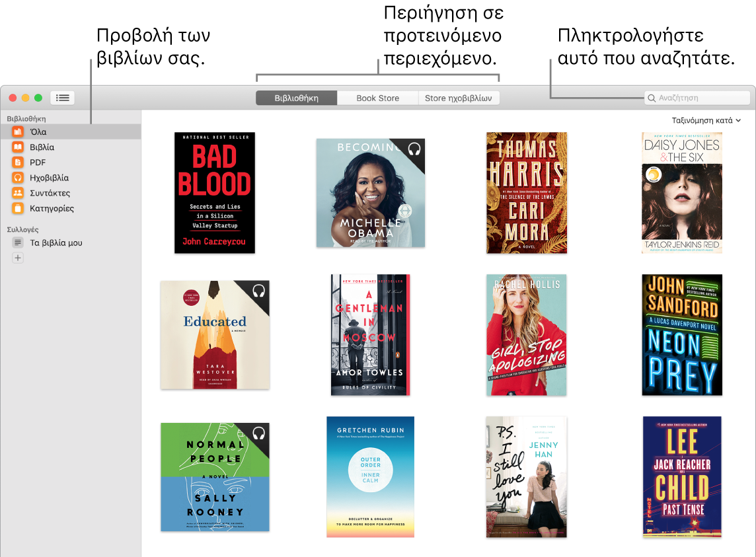
Task: Toggle the sidebar list view button
Action: (x=62, y=98)
